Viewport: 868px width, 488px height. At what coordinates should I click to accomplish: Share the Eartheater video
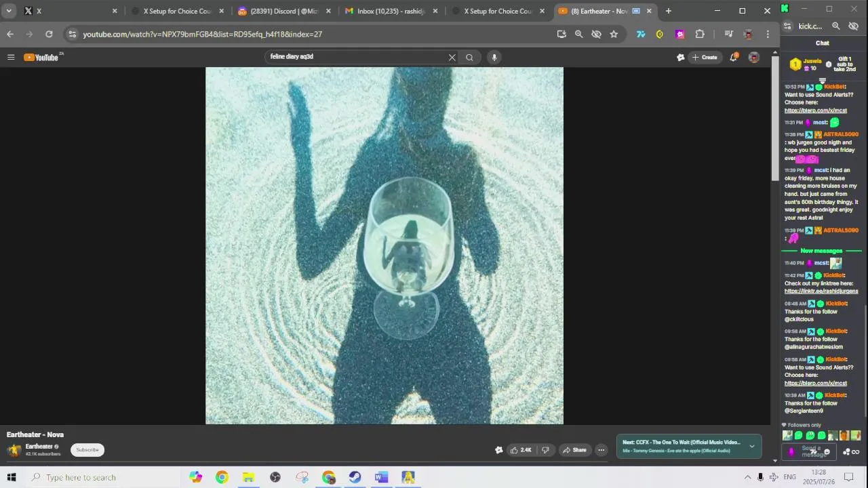click(x=574, y=450)
